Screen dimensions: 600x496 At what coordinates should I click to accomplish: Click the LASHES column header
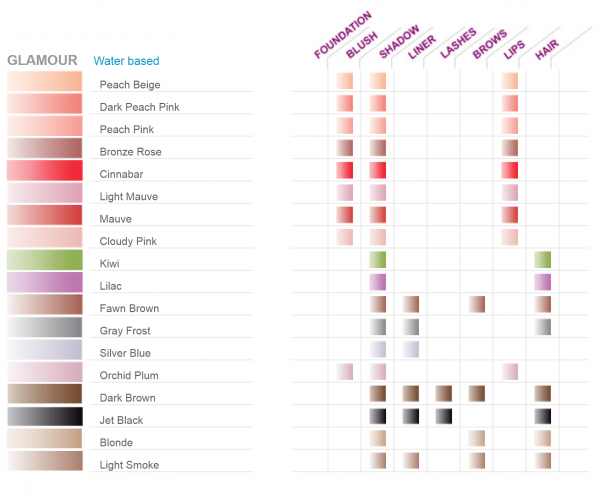point(458,43)
